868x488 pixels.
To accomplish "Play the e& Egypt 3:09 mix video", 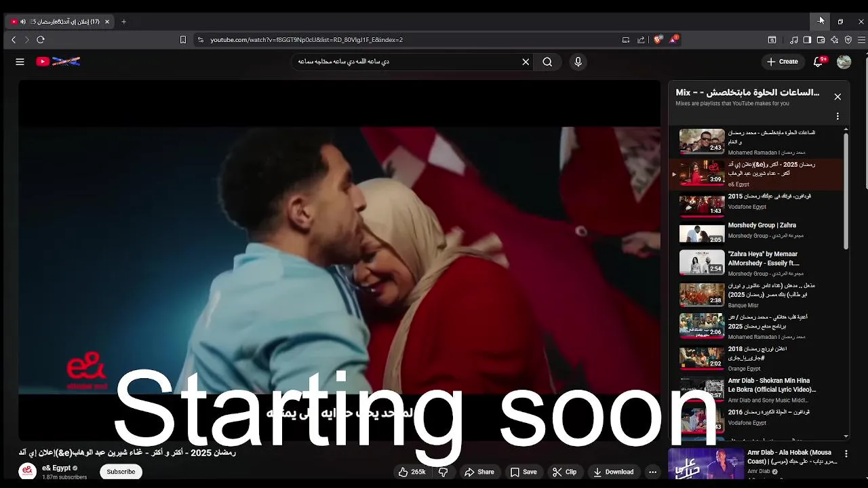I will coord(756,174).
